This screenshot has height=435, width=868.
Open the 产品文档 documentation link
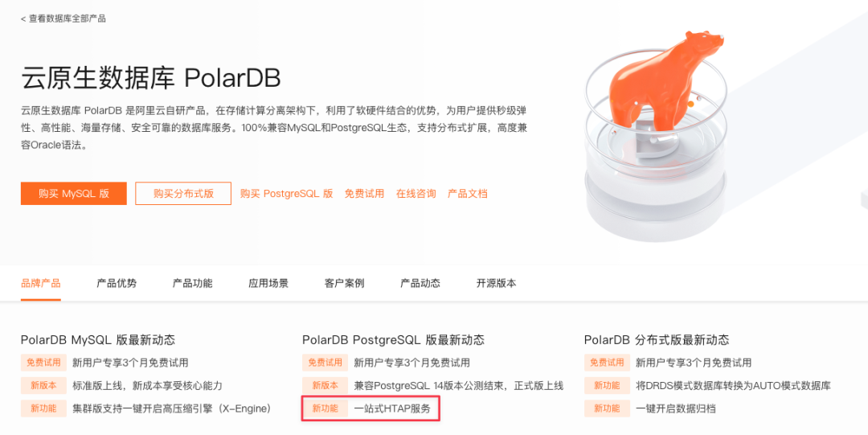pyautogui.click(x=467, y=194)
